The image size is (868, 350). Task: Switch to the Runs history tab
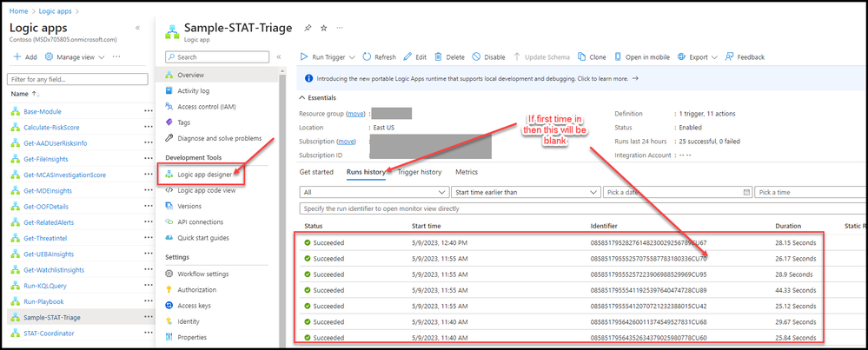pyautogui.click(x=366, y=172)
